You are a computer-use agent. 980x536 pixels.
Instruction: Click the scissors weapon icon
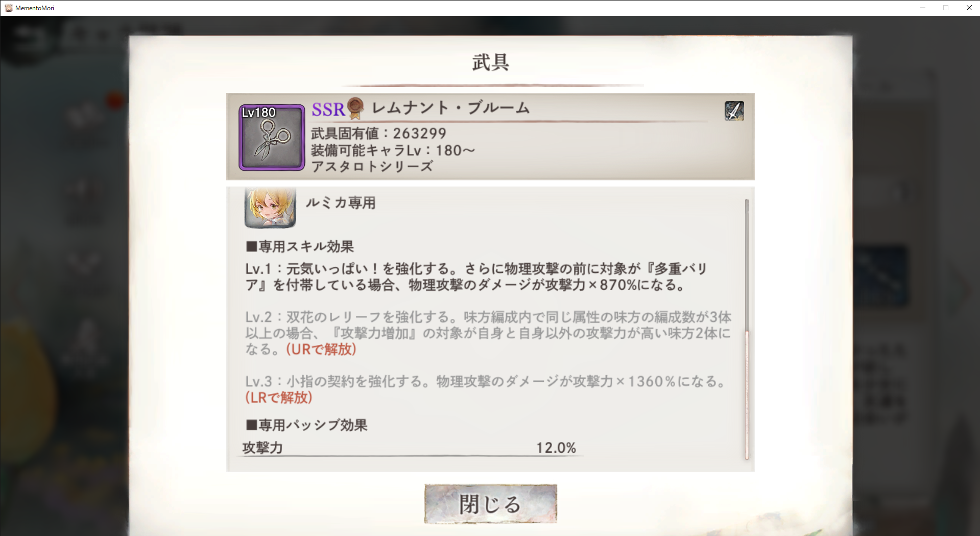272,137
